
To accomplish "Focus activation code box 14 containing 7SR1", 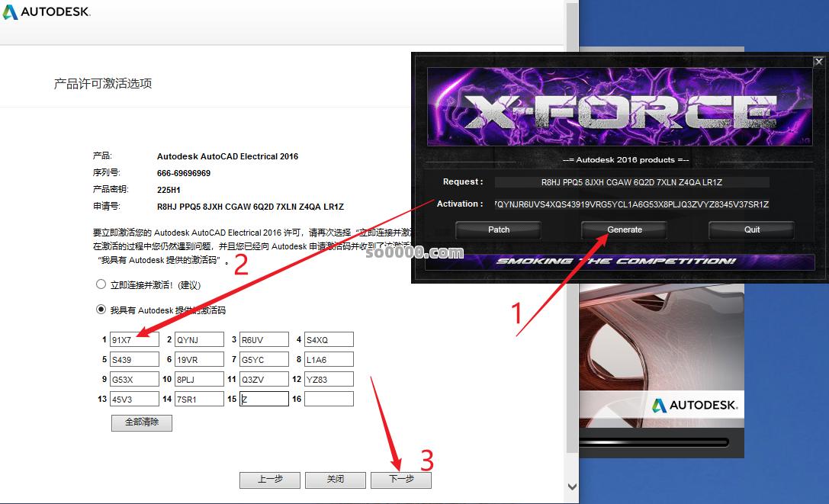I will click(199, 399).
